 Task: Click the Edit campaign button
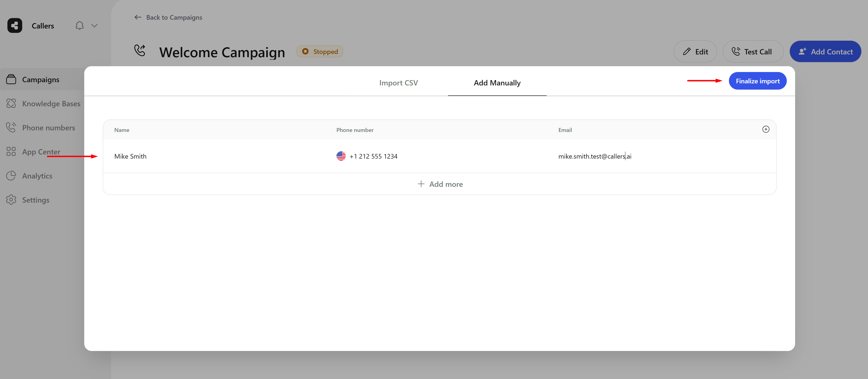[695, 52]
